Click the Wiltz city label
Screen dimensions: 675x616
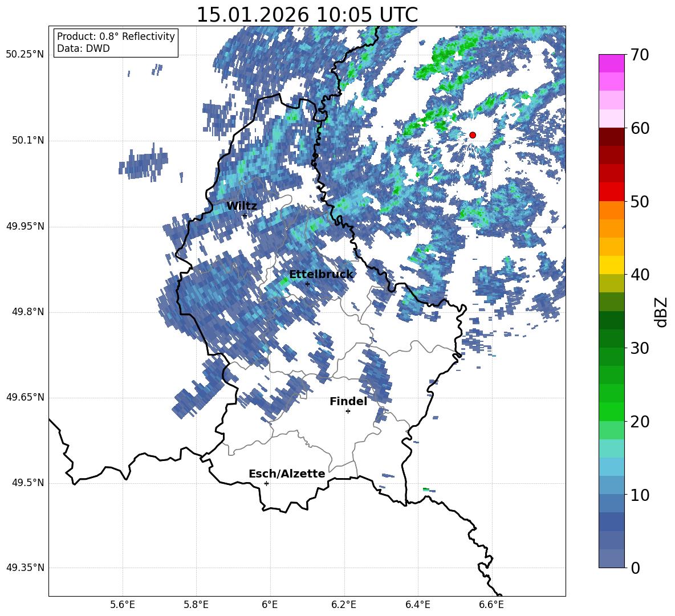coord(242,206)
